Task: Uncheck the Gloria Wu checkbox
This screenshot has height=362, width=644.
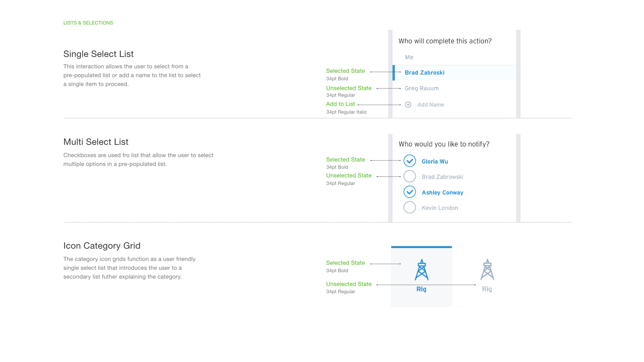Action: (x=410, y=161)
